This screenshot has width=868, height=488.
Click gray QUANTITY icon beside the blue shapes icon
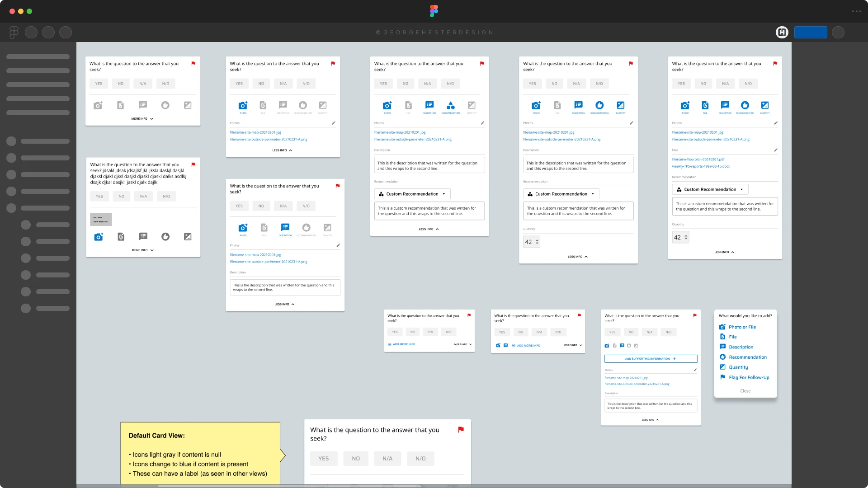coord(472,105)
